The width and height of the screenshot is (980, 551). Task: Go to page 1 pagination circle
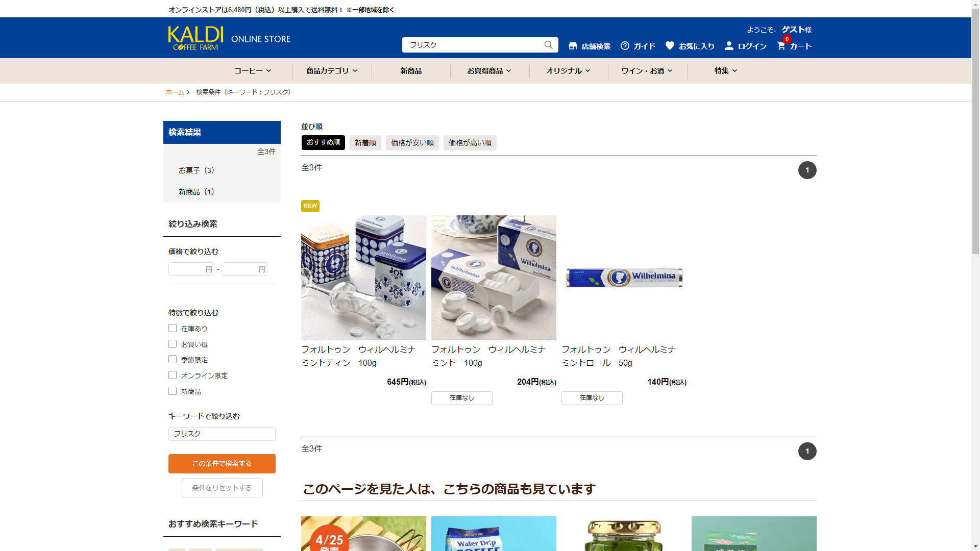click(807, 170)
